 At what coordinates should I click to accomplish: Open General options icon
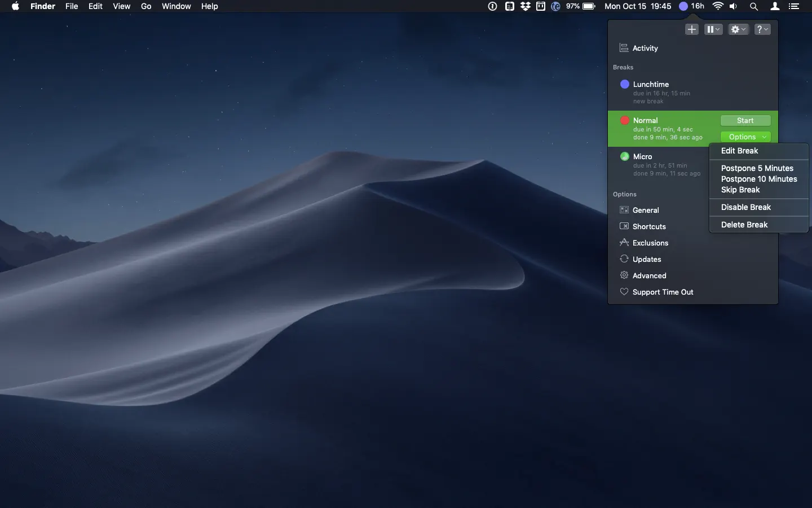point(624,210)
